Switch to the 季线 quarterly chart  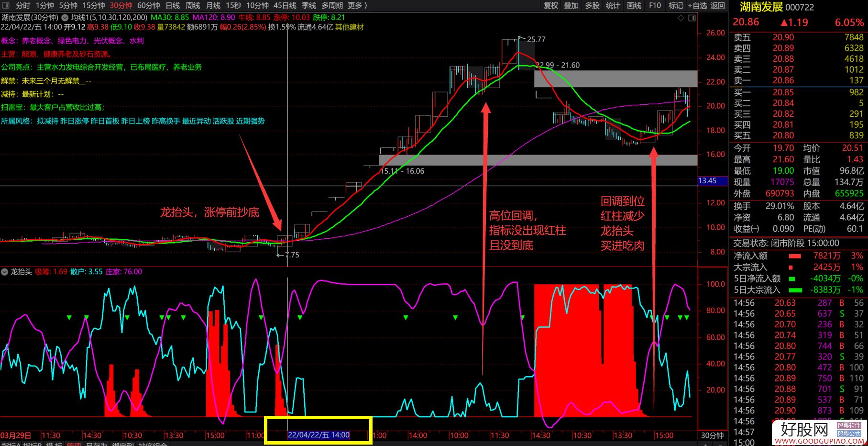309,5
